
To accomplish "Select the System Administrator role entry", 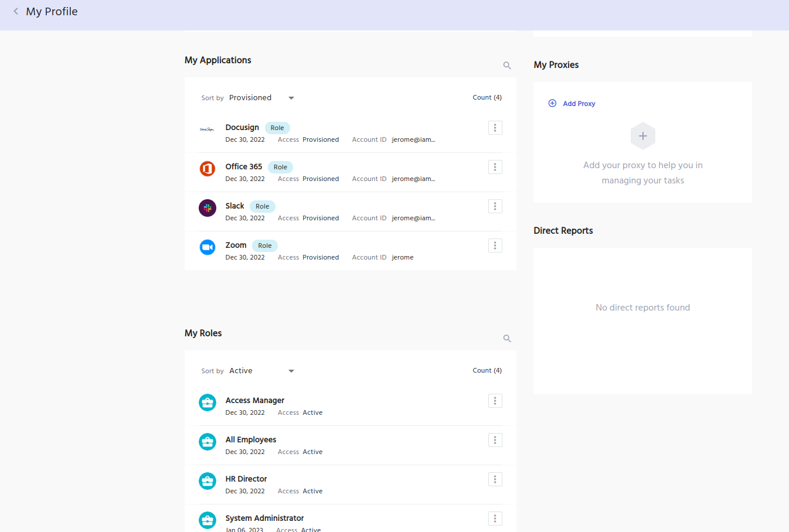I will coord(264,518).
